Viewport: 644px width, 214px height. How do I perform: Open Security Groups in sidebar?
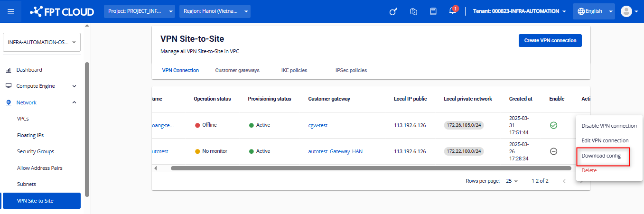pos(36,151)
